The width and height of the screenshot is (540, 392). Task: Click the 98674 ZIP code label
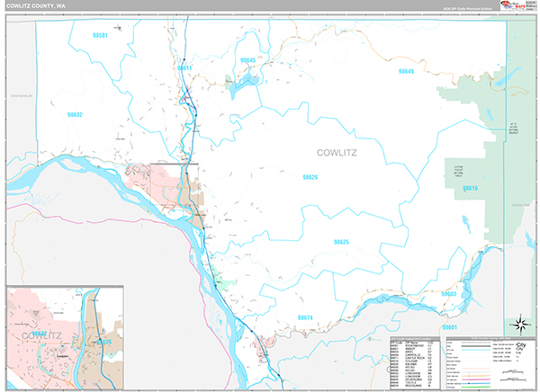[x=305, y=317]
